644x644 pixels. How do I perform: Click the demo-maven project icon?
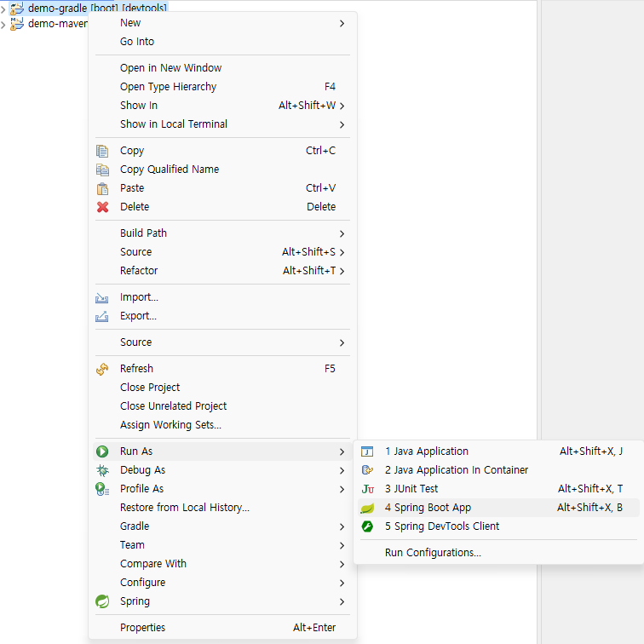point(17,23)
